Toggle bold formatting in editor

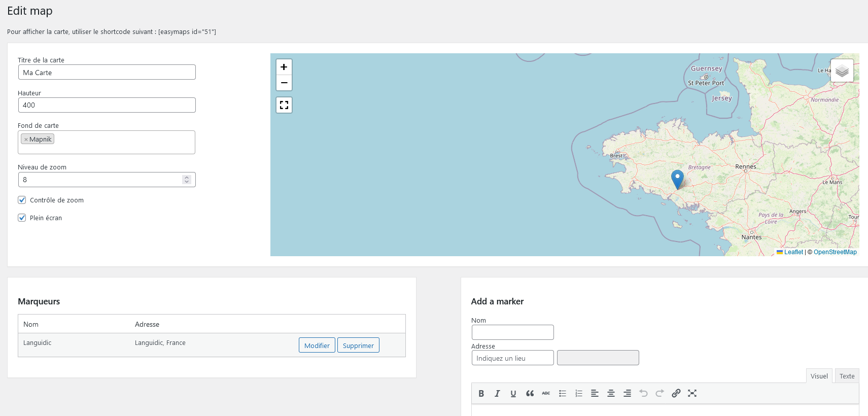(x=481, y=393)
